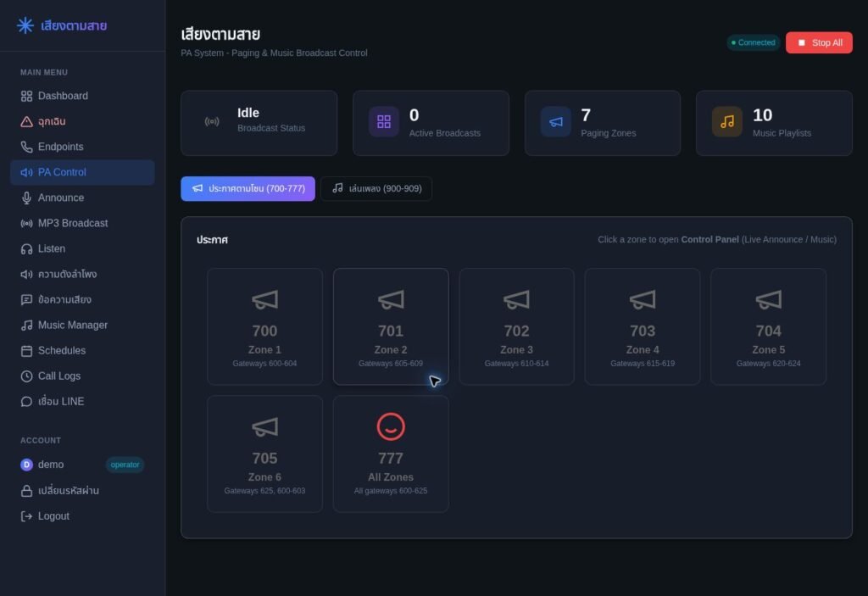868x596 pixels.
Task: Open the Dashboard menu item
Action: click(82, 97)
